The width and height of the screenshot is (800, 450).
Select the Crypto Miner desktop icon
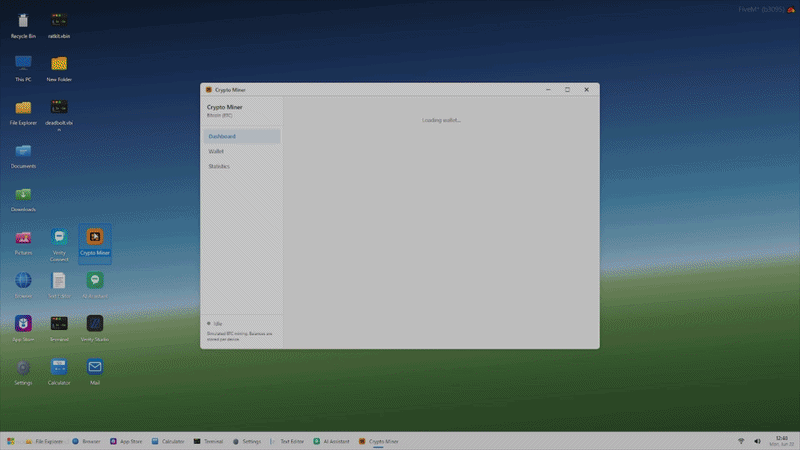[x=94, y=243]
